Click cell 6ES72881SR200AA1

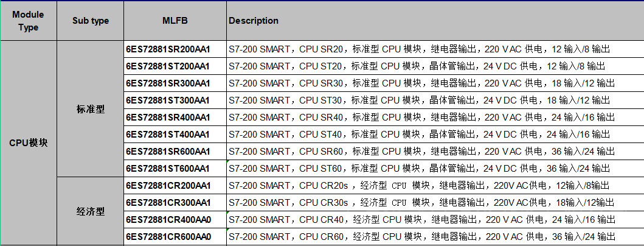[168, 49]
